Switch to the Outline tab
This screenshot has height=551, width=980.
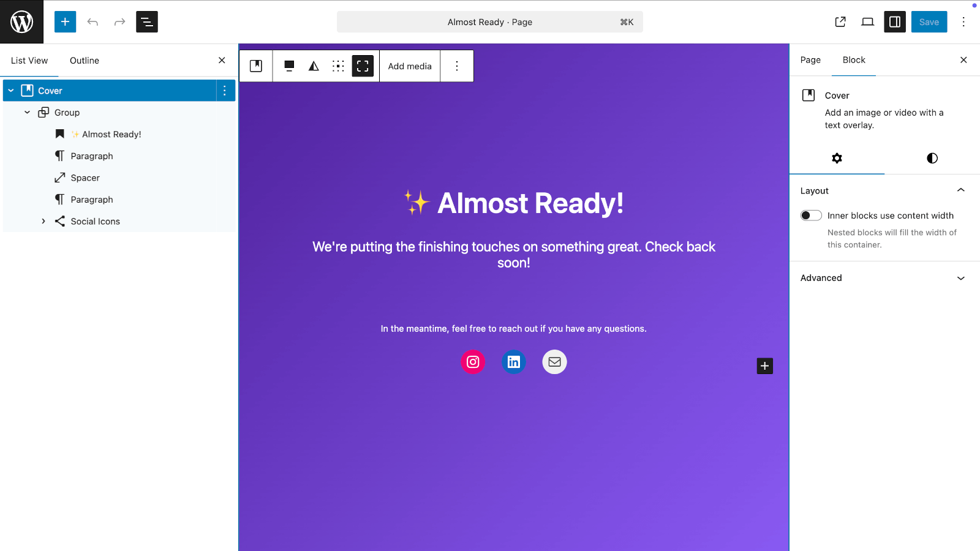[x=84, y=60]
